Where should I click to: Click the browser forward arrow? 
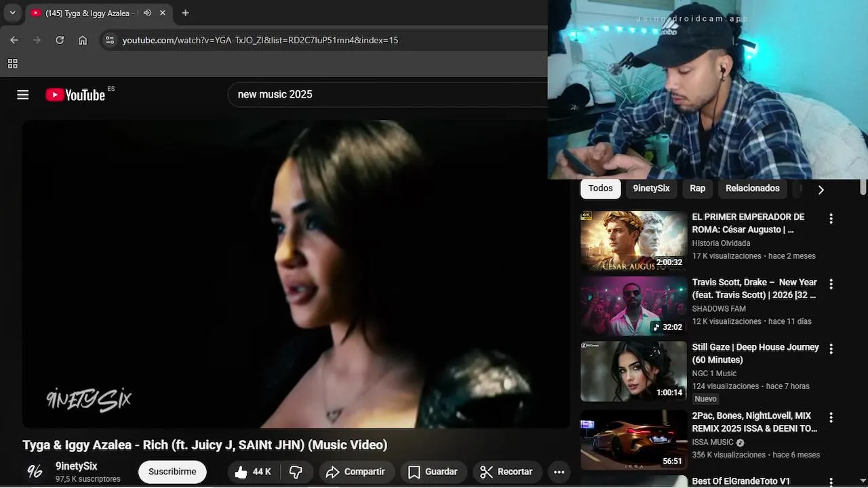[37, 40]
